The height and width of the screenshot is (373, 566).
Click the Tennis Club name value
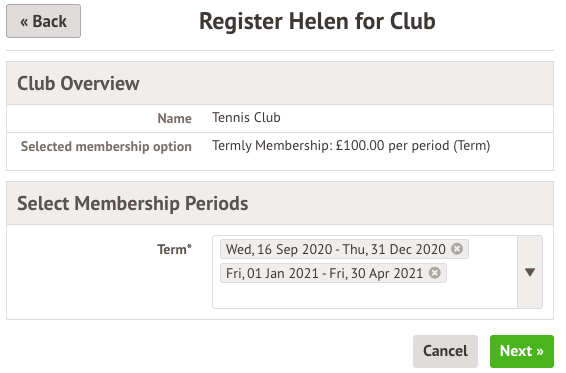tap(246, 118)
